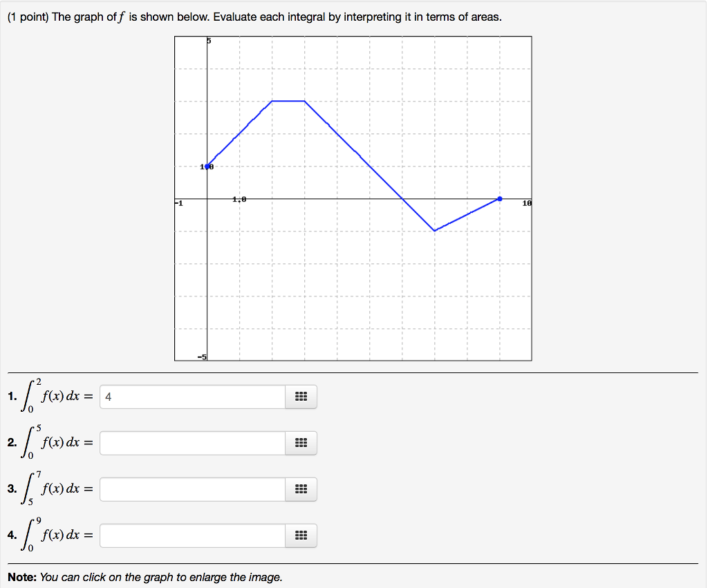Click the keypad icon beside the answer showing 4
Viewport: 708px width, 588px height.
click(x=301, y=397)
